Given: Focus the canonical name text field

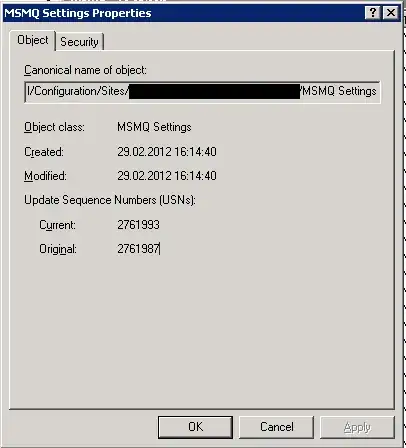Looking at the screenshot, I should (x=202, y=91).
